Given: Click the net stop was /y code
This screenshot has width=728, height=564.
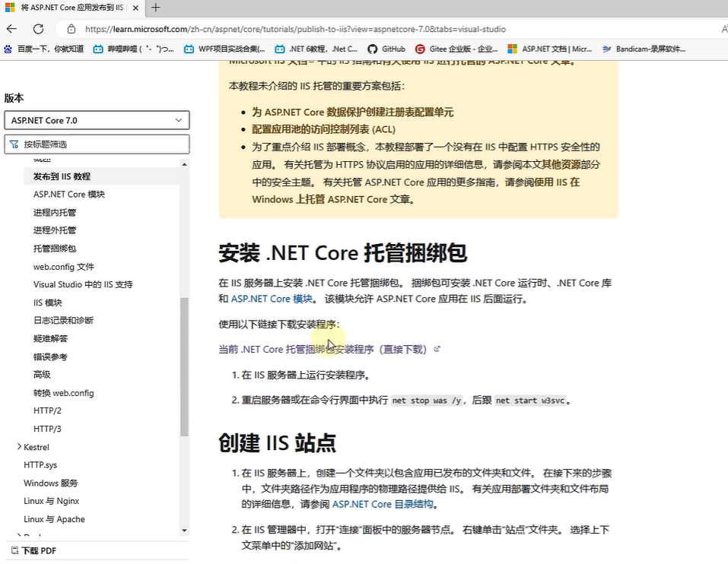Looking at the screenshot, I should click(x=428, y=401).
